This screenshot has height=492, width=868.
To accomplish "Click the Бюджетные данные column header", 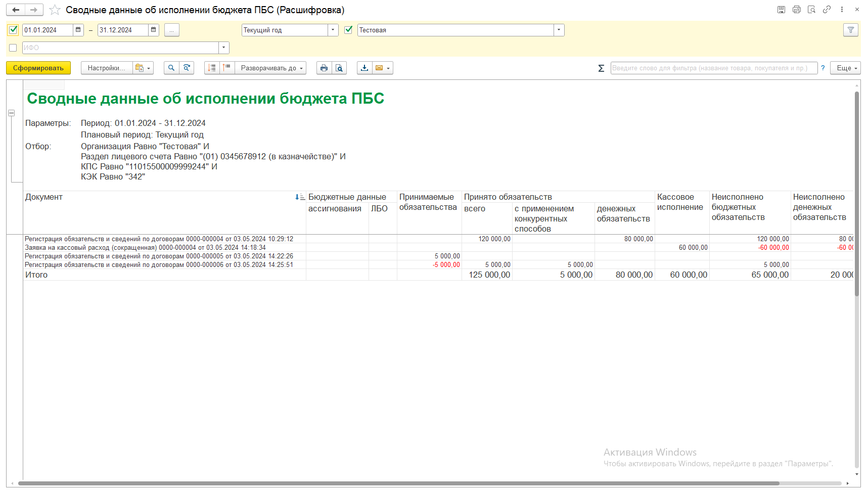I will [x=347, y=197].
